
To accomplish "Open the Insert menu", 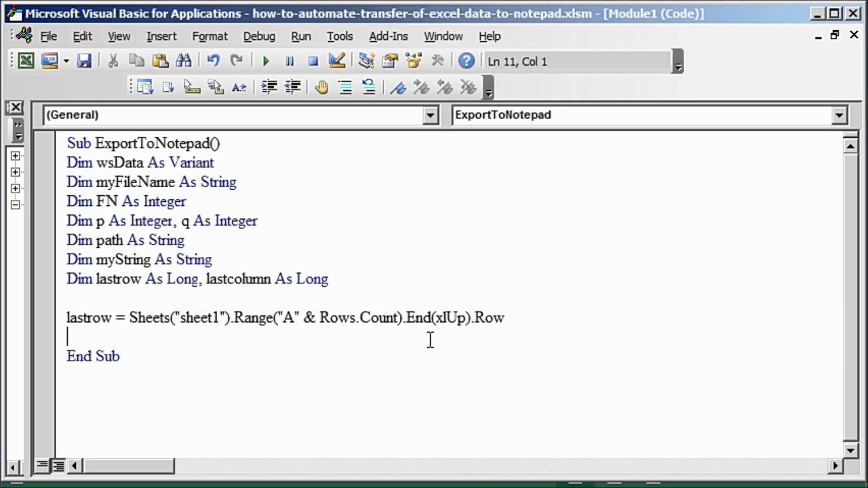I will coord(161,36).
